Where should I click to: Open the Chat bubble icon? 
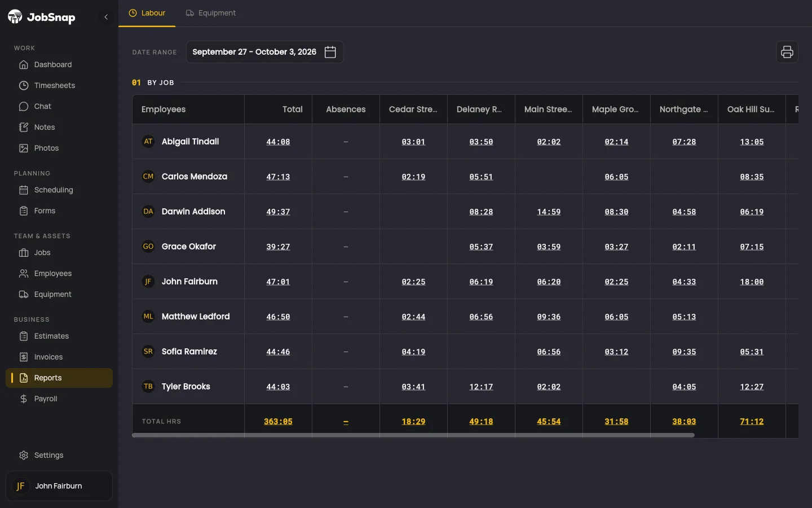(x=24, y=106)
